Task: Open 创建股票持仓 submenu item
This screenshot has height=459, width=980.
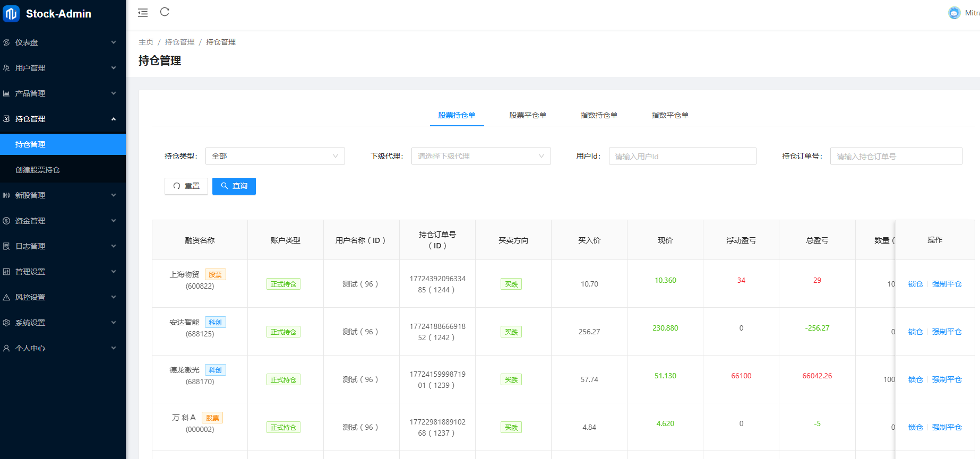Action: point(38,170)
